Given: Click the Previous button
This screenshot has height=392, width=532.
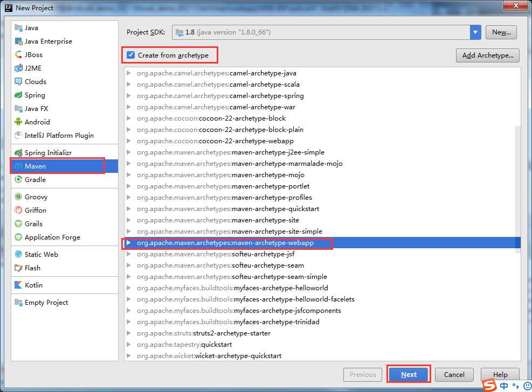Looking at the screenshot, I should (x=363, y=374).
